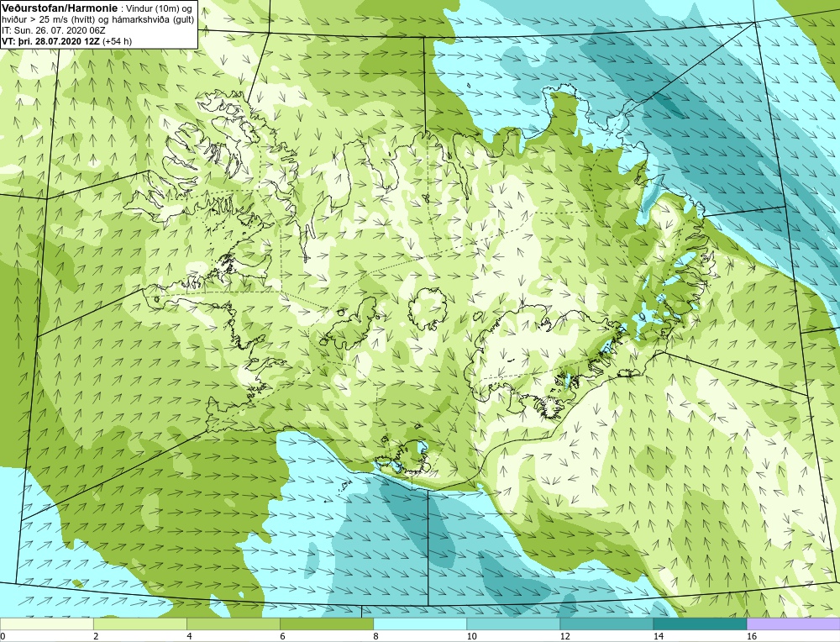This screenshot has width=840, height=642.
Task: Click the 8-10 m/s light cyan legend swatch
Action: [419, 624]
